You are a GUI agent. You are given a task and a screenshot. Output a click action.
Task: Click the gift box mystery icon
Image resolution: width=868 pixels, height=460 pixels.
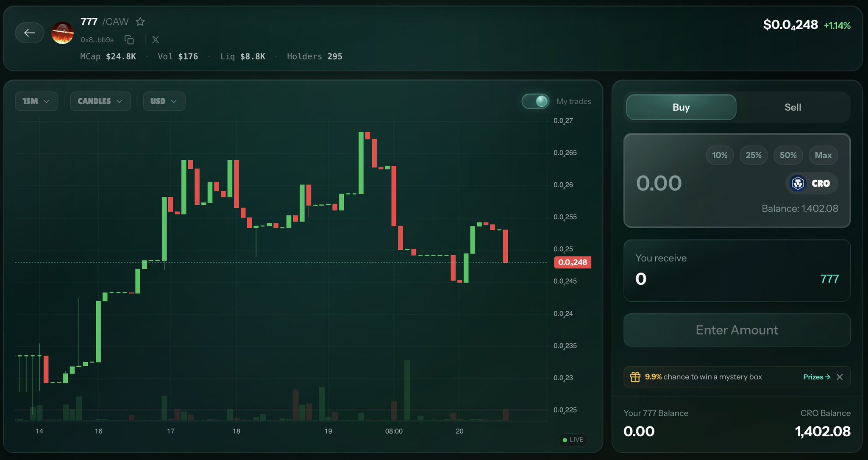pos(635,377)
